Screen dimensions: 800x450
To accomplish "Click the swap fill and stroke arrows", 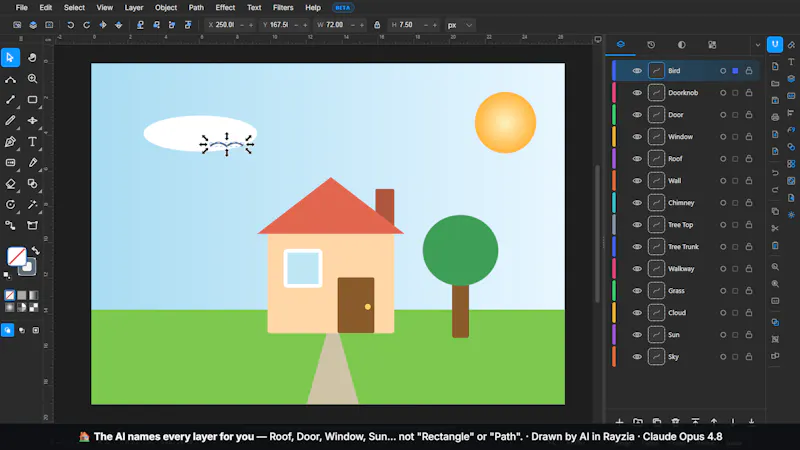I will pos(36,250).
